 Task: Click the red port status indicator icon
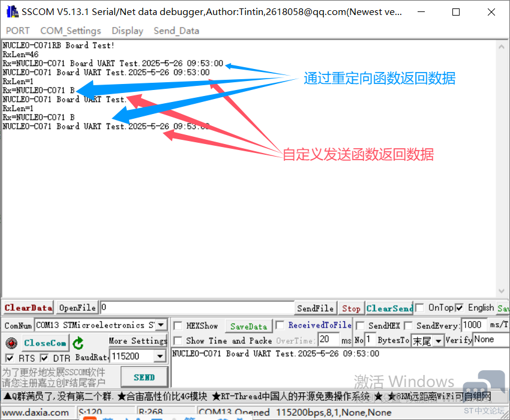point(11,343)
